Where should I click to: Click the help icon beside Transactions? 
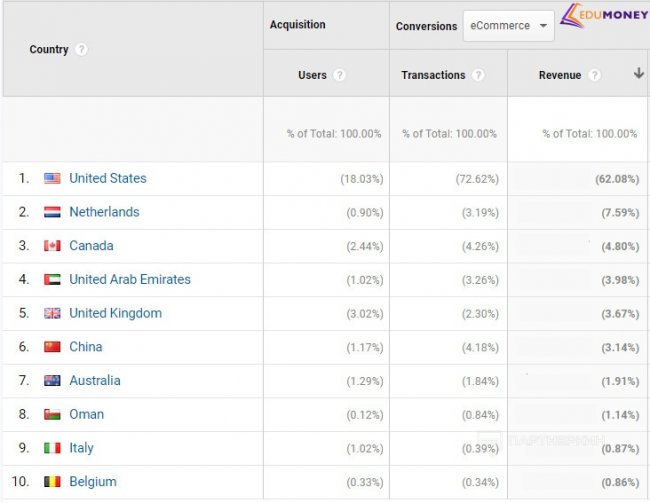click(x=478, y=75)
